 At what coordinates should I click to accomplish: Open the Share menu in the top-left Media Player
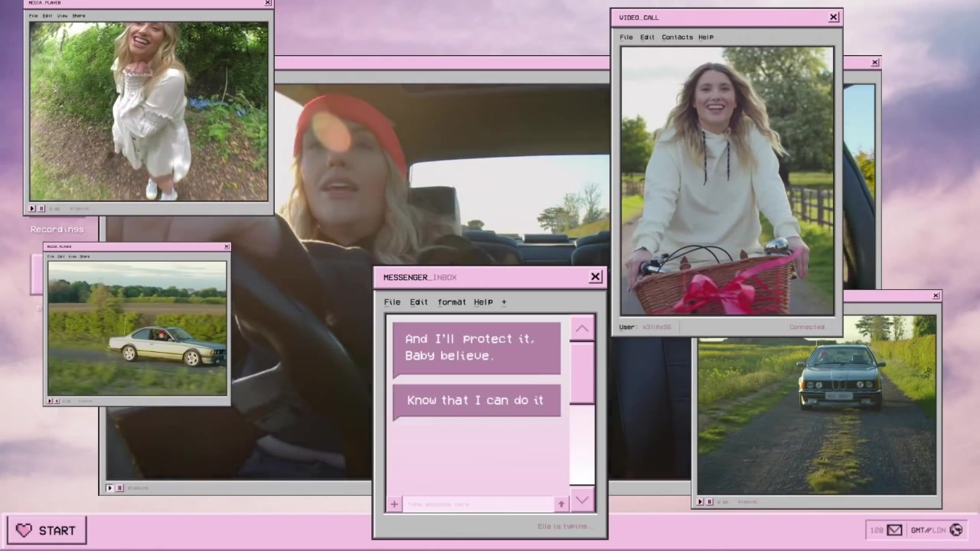[79, 15]
